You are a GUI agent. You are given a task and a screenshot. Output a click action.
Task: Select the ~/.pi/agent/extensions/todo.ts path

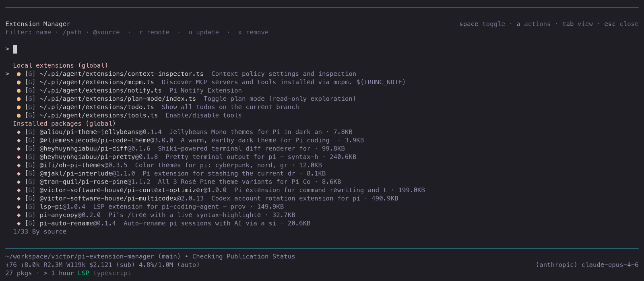(97, 107)
